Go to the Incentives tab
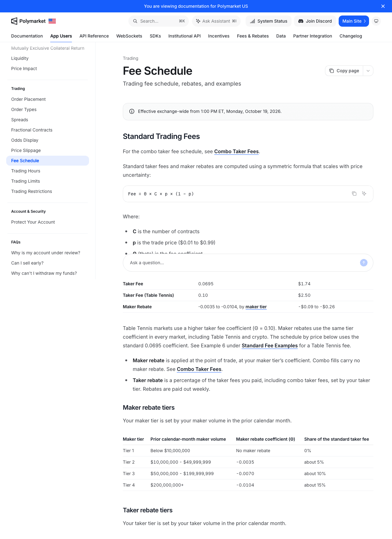The height and width of the screenshot is (539, 392). [x=219, y=36]
